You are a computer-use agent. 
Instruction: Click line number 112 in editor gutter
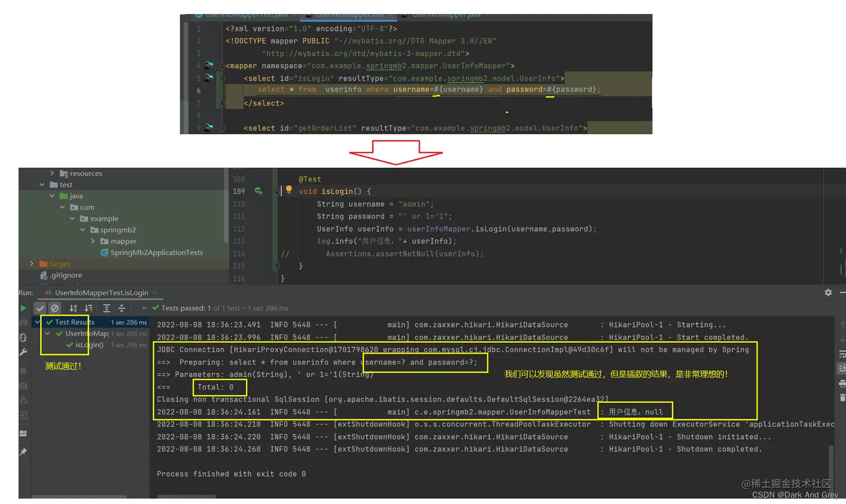[239, 229]
